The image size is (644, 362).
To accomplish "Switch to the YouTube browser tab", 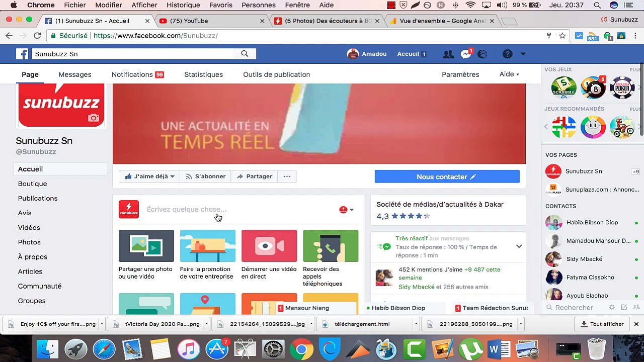I will tap(212, 21).
